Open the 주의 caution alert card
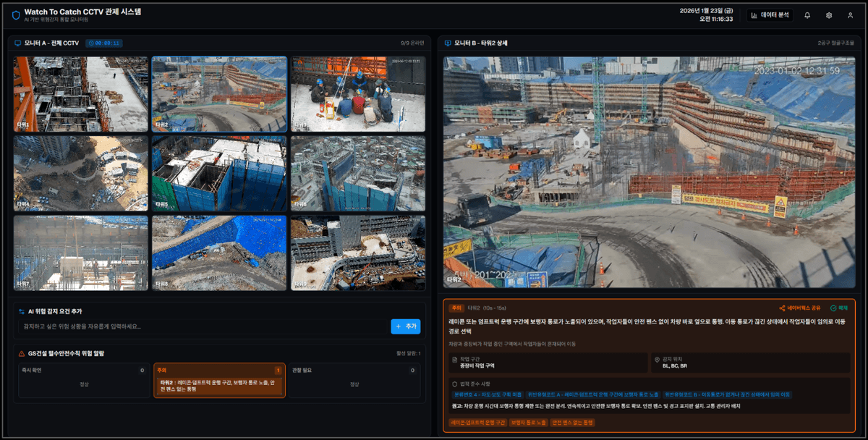Image resolution: width=868 pixels, height=440 pixels. click(x=219, y=381)
